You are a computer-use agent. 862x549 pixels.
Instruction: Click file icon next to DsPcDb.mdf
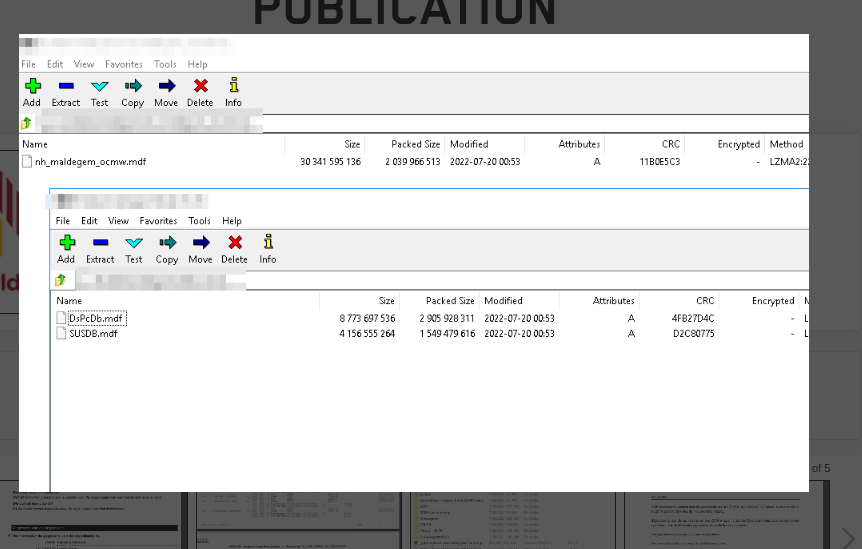click(61, 318)
